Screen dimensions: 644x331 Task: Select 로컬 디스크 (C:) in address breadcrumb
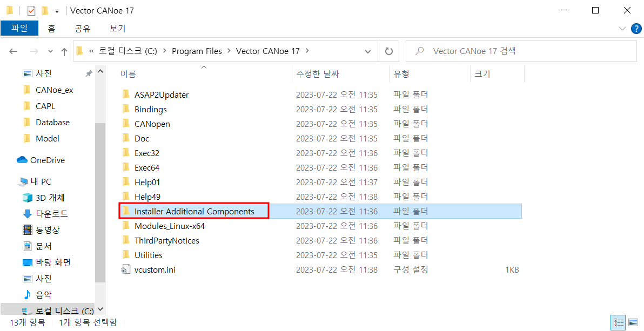coord(128,51)
